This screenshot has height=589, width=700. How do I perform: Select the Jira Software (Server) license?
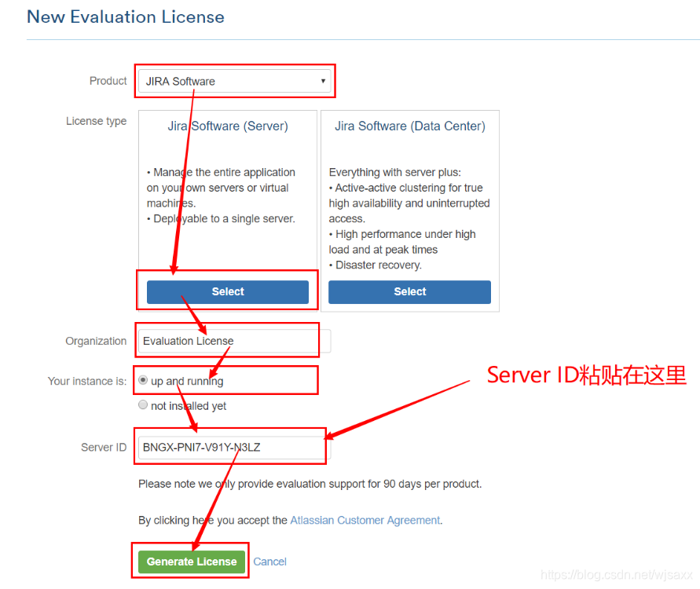pos(228,292)
